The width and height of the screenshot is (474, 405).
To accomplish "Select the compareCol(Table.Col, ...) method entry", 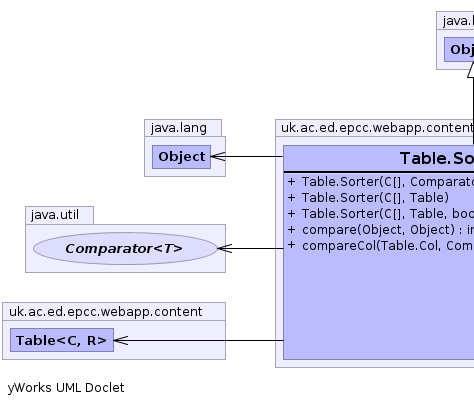I will click(x=380, y=246).
